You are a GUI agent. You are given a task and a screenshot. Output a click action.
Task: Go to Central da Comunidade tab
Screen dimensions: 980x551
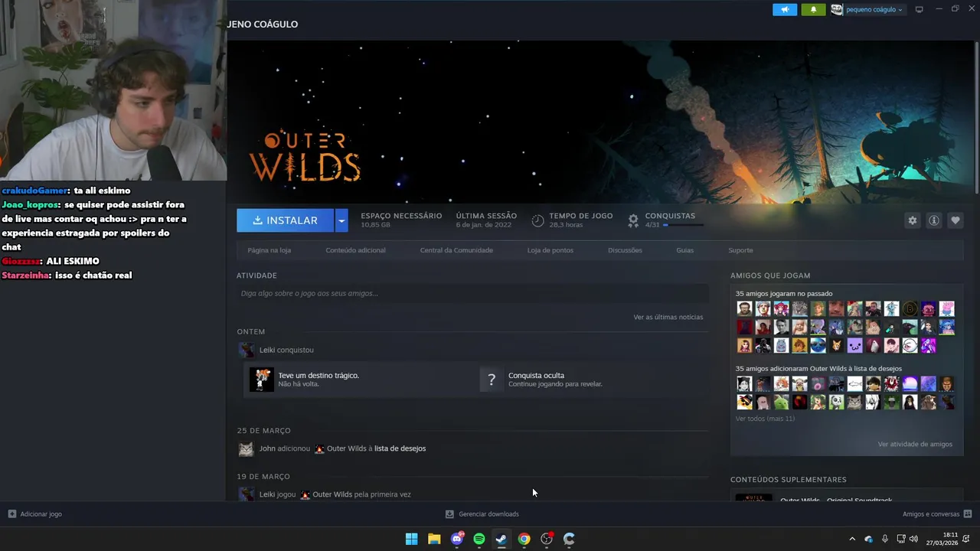456,250
